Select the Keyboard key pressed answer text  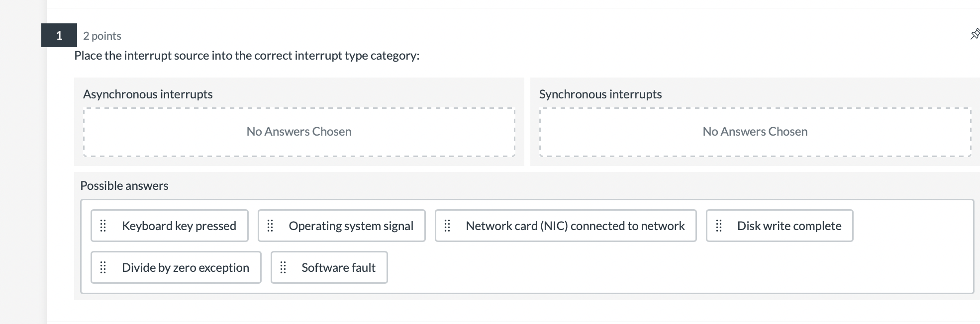point(179,226)
